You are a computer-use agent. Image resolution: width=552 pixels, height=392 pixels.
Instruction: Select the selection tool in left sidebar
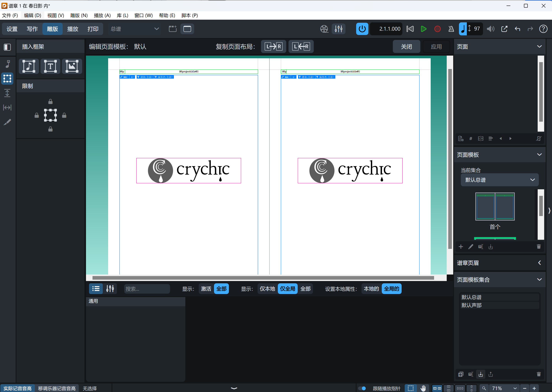[x=7, y=79]
